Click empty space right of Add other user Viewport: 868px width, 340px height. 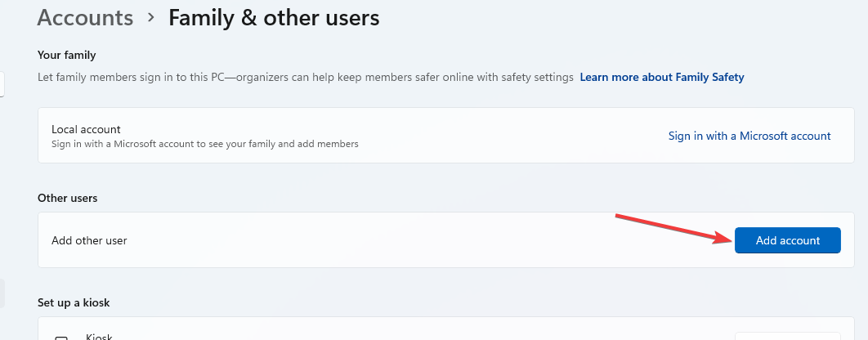pyautogui.click(x=409, y=241)
